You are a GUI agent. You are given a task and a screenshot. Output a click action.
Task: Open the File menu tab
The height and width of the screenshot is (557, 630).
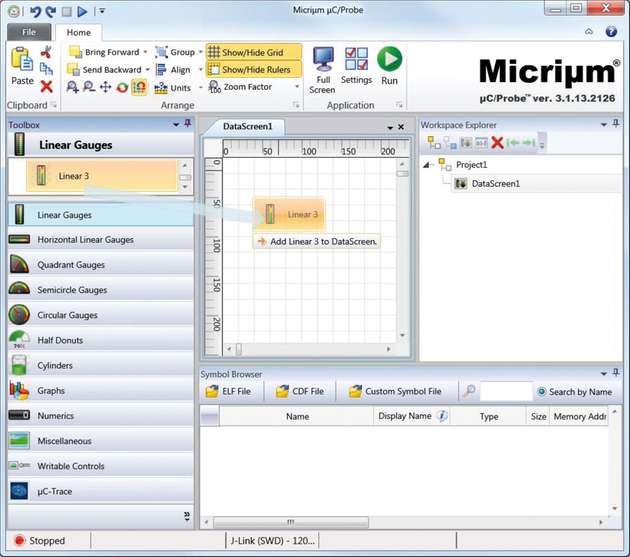(x=29, y=32)
